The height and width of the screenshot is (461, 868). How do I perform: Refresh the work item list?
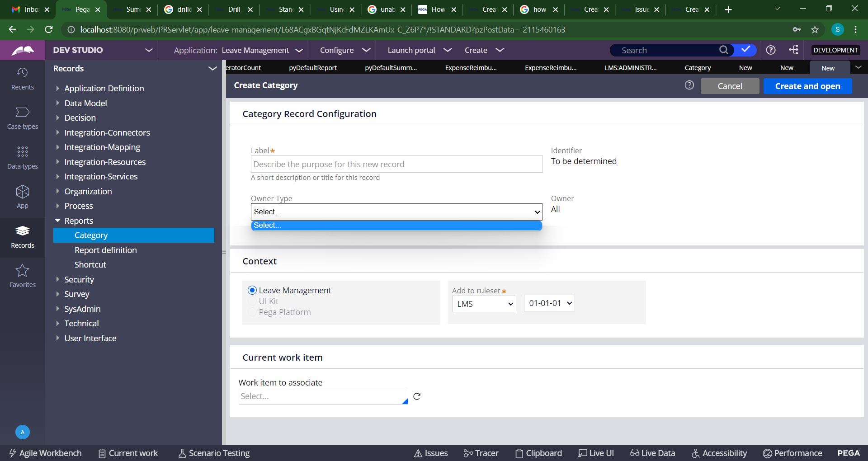click(x=417, y=396)
